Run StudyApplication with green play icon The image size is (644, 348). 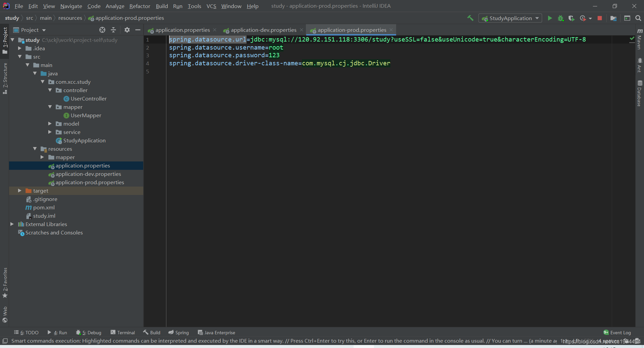550,18
